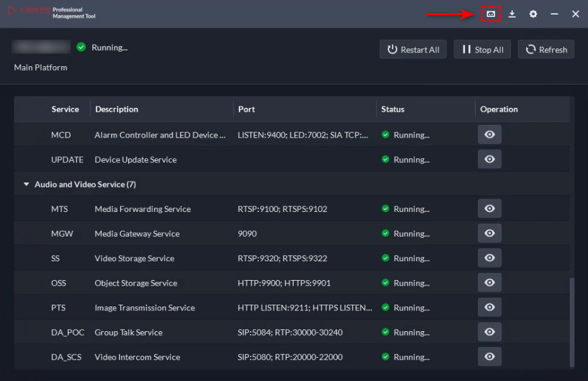The width and height of the screenshot is (588, 381).
Task: Click OSS row green status icon
Action: pyautogui.click(x=385, y=283)
